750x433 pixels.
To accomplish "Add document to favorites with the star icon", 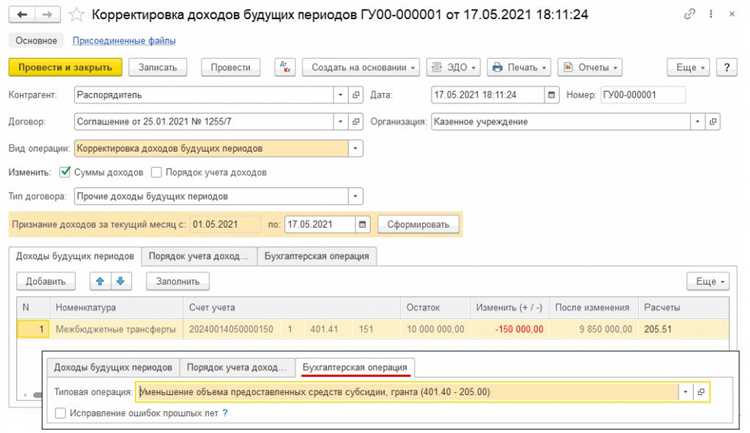I will pyautogui.click(x=77, y=14).
